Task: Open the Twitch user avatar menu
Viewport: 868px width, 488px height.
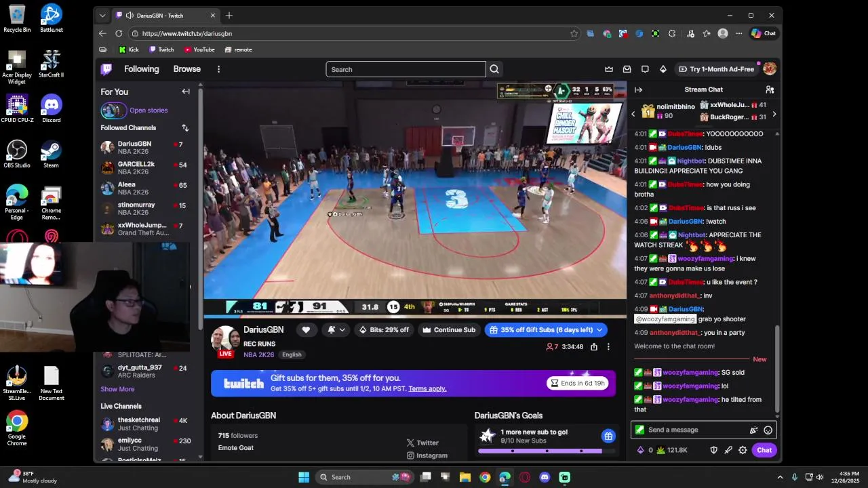Action: (770, 69)
